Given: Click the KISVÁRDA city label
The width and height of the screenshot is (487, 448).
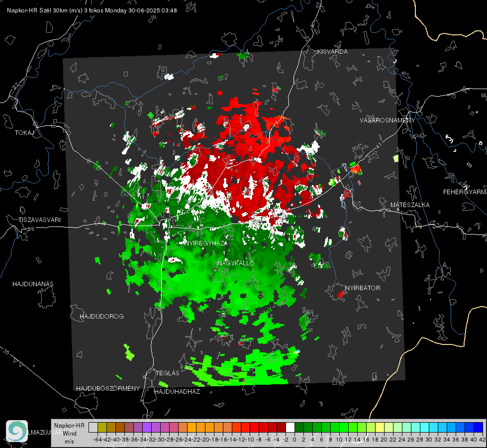Looking at the screenshot, I should pos(332,52).
